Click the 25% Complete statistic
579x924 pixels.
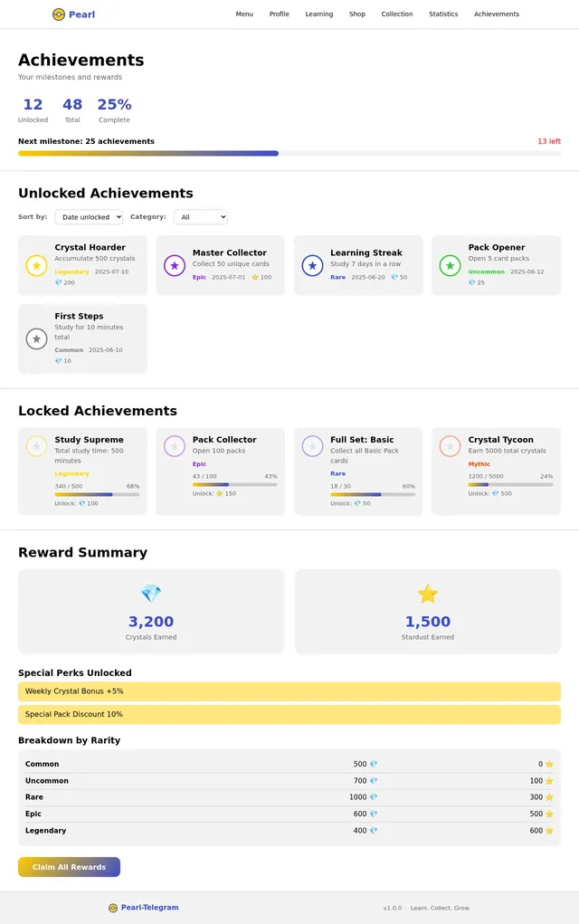coord(114,110)
